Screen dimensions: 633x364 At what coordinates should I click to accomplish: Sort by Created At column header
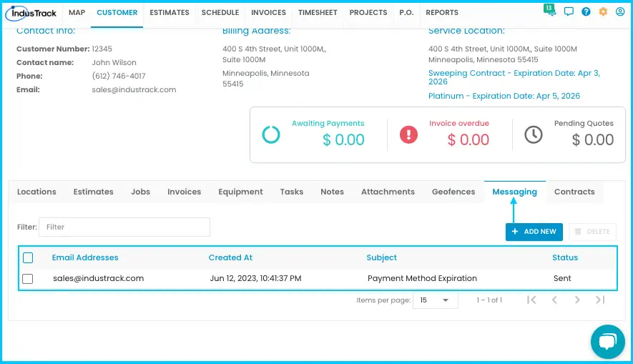230,258
